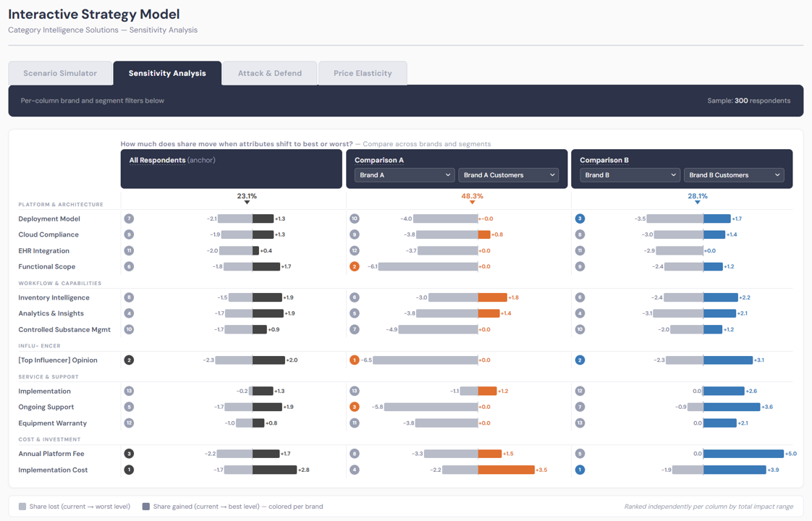The height and width of the screenshot is (521, 812).
Task: Click rank badge 3 beside Annual Platform Fee
Action: pyautogui.click(x=129, y=453)
